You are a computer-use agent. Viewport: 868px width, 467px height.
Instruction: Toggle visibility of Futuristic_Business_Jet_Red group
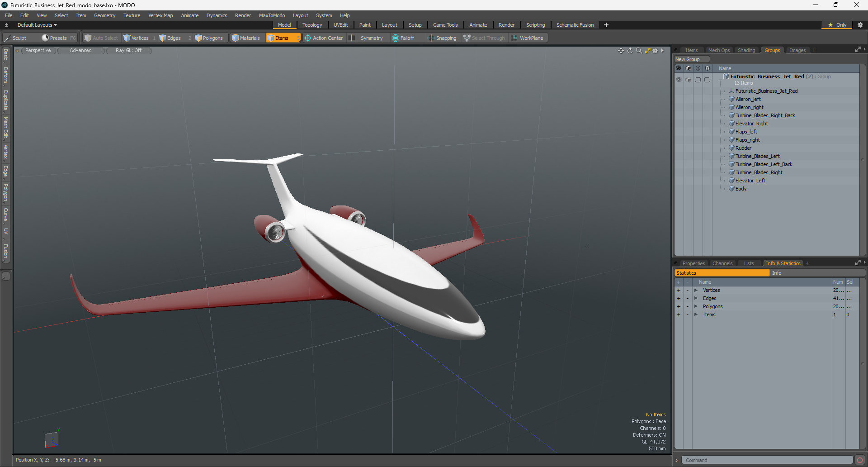point(679,80)
